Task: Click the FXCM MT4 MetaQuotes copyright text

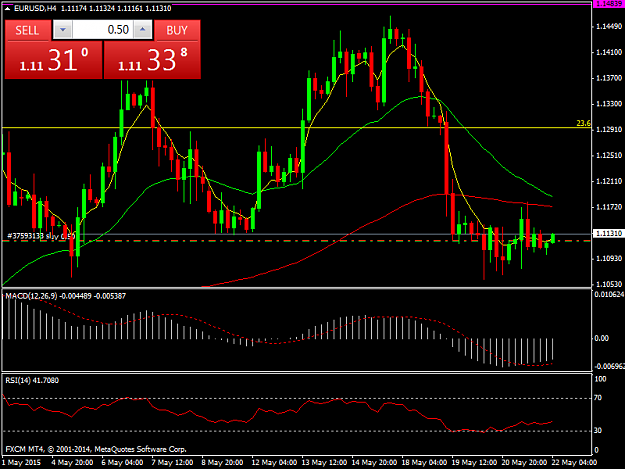Action: click(96, 449)
